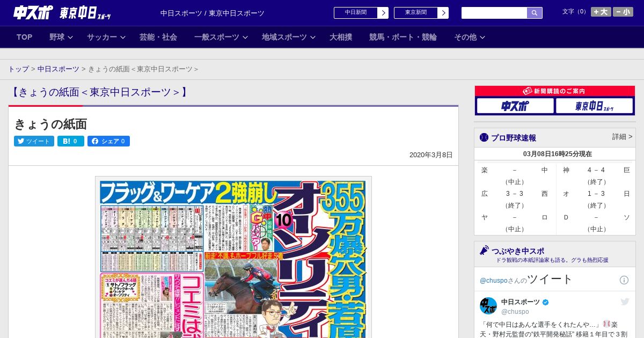Open the 大相撲 menu item
Image resolution: width=644 pixels, height=338 pixels.
pos(341,37)
